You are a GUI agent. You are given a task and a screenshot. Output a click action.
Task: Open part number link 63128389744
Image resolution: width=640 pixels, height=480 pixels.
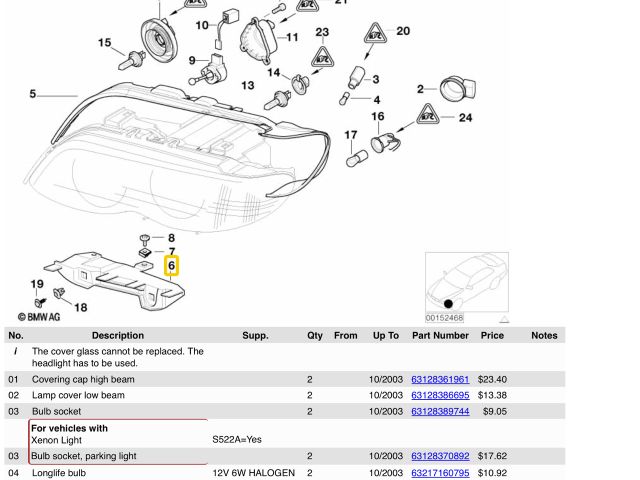pos(440,411)
